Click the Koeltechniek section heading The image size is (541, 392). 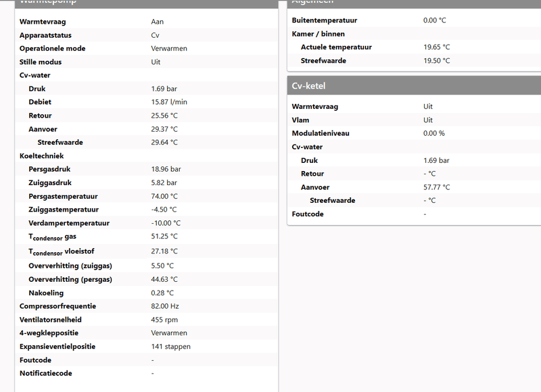[41, 155]
